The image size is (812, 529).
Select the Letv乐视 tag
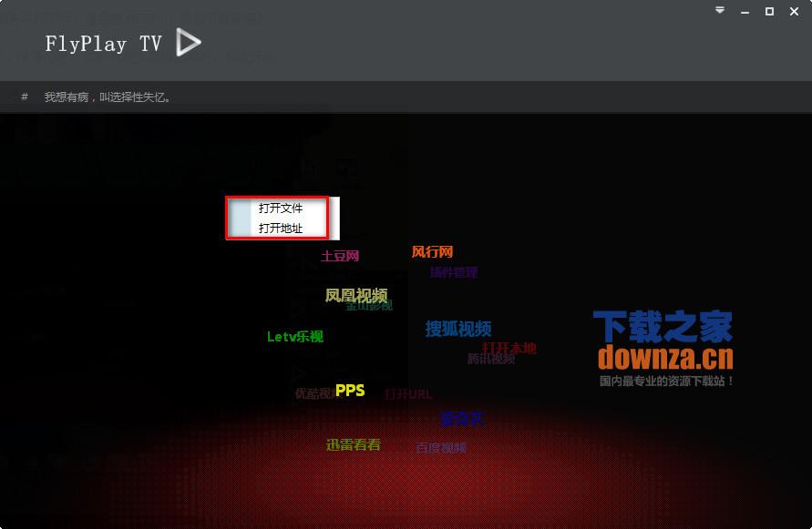294,337
